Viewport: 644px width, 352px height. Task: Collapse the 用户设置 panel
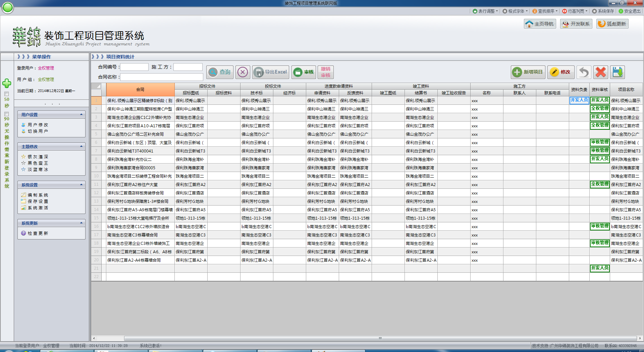click(81, 115)
